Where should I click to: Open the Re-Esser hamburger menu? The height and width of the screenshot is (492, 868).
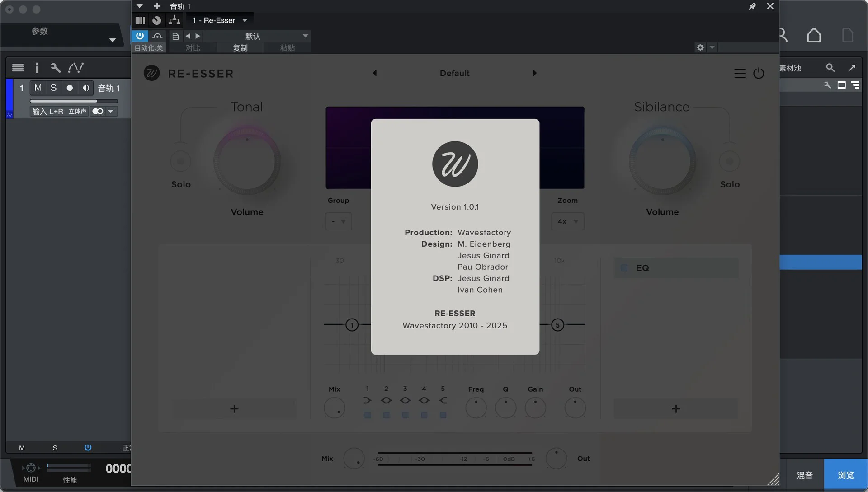(x=740, y=73)
